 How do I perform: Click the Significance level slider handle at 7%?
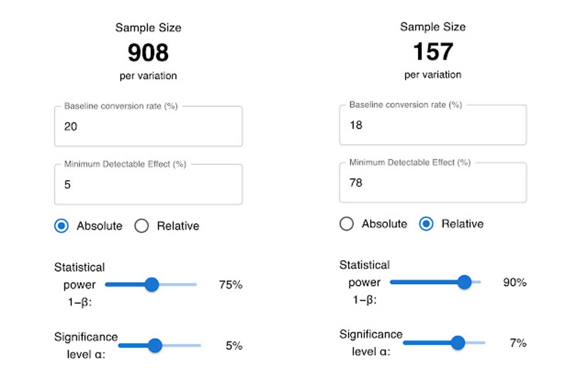point(458,343)
